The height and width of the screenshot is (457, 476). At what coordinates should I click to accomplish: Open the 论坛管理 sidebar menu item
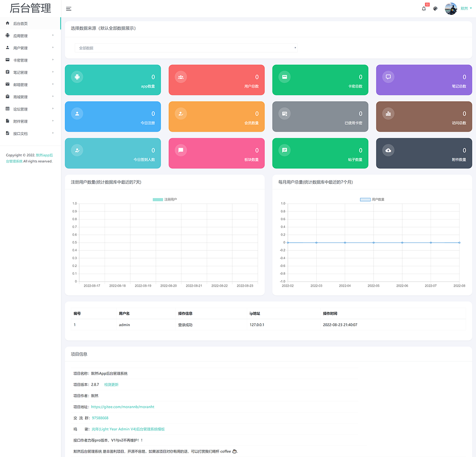30,109
